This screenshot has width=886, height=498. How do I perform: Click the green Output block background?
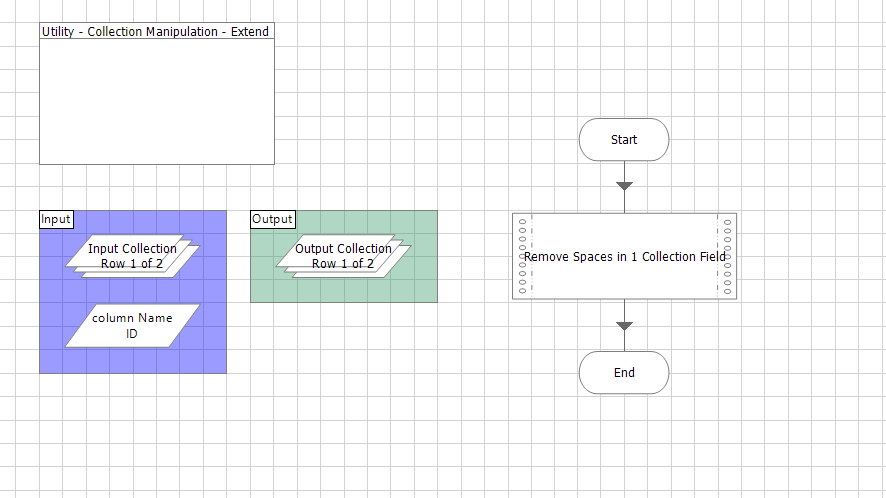pos(420,285)
